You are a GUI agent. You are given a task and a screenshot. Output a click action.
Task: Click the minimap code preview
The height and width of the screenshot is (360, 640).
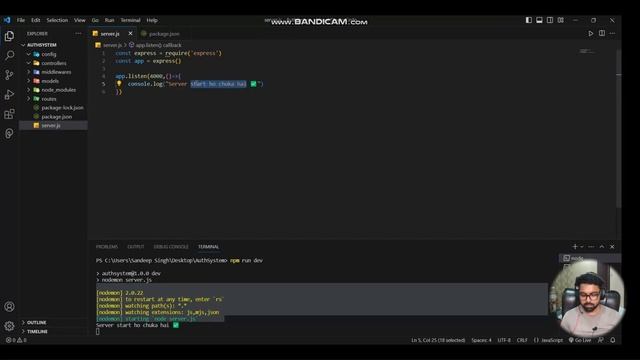click(x=587, y=51)
